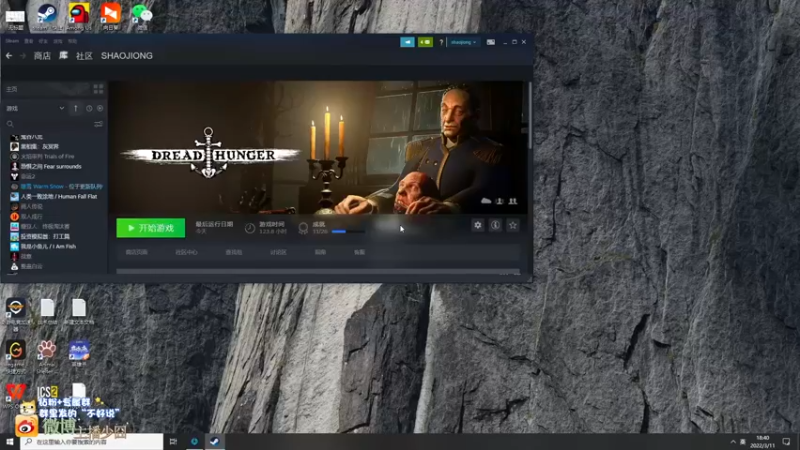Open the WeChat desktop shortcut
The image size is (800, 450).
click(x=142, y=16)
